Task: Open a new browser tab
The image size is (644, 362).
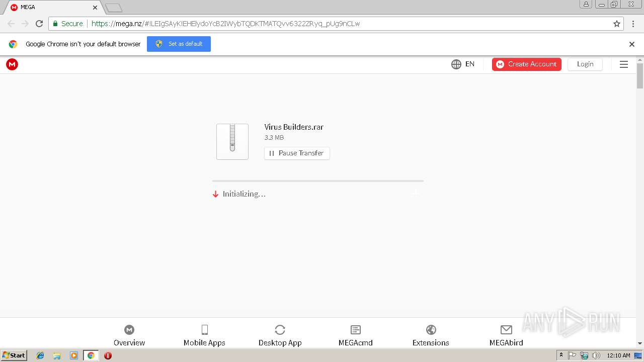Action: tap(114, 8)
